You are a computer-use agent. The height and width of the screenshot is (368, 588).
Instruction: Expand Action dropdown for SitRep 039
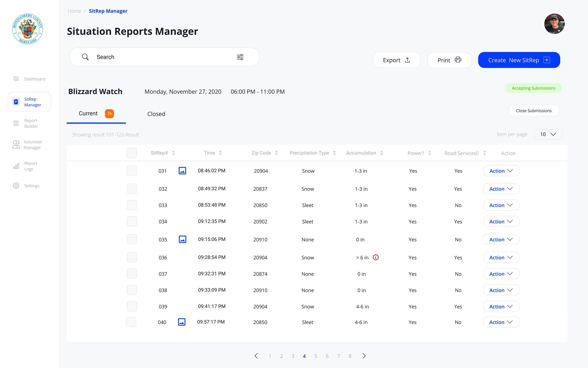coord(501,306)
